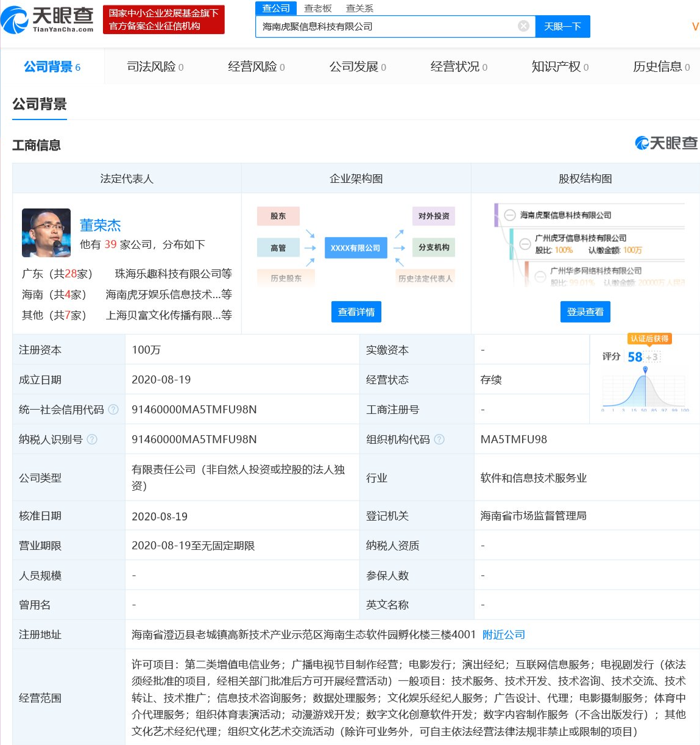Click the 查看详情 button

click(356, 312)
